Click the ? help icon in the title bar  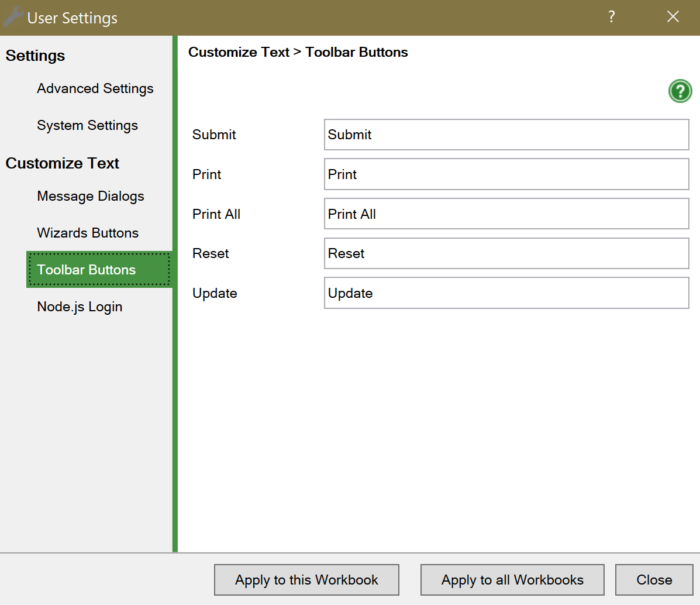(x=611, y=17)
